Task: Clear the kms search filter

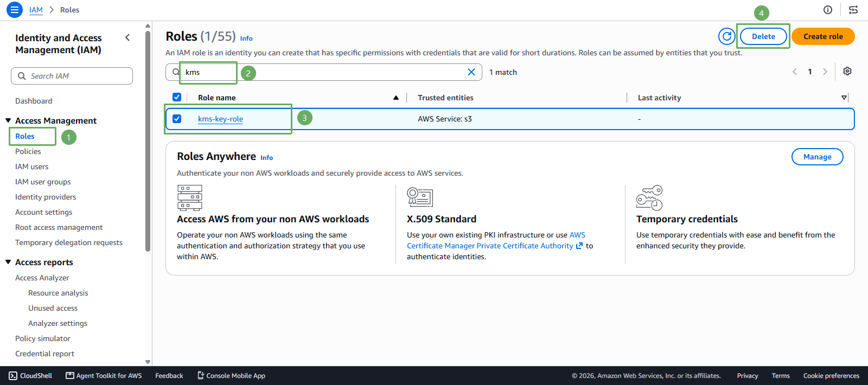Action: [471, 72]
